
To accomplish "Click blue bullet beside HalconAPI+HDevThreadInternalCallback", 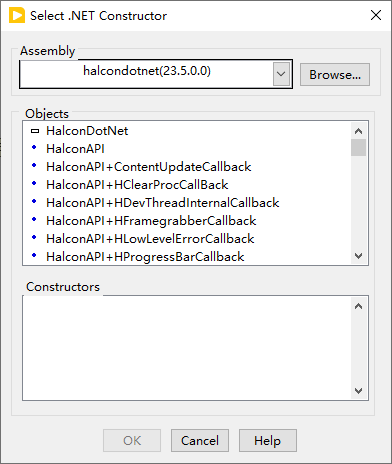I will (34, 201).
